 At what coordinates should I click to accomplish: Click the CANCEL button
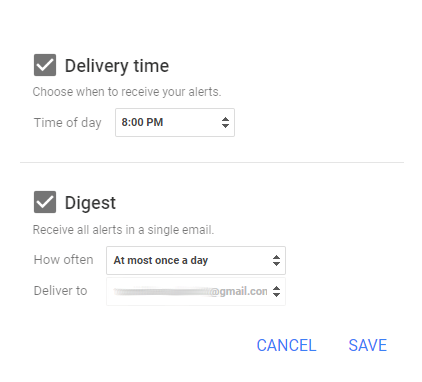(286, 345)
